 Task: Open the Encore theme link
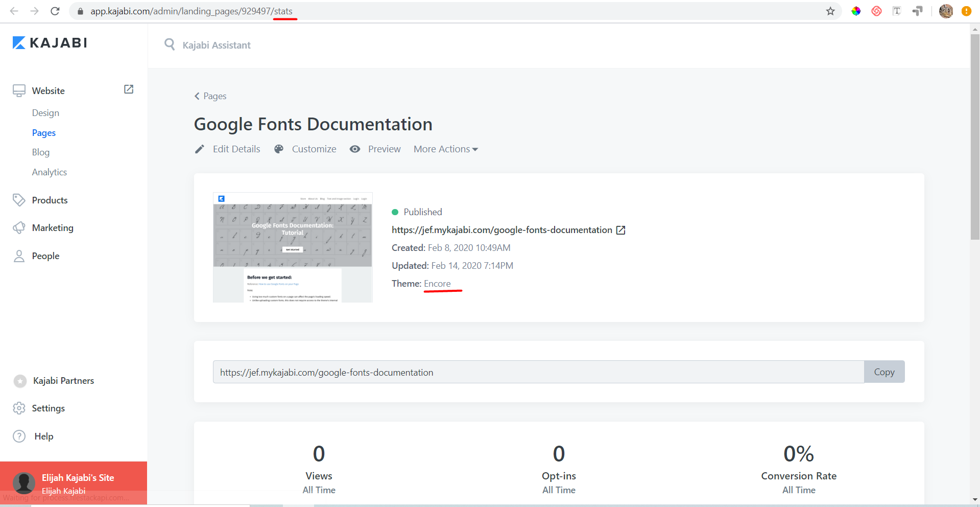(x=437, y=284)
